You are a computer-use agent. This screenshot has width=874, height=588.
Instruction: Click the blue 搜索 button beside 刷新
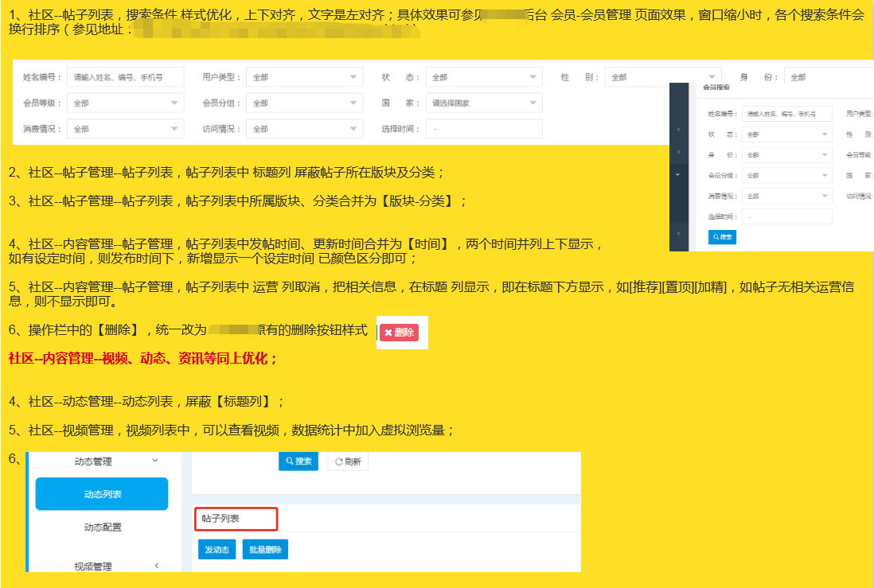tap(298, 461)
